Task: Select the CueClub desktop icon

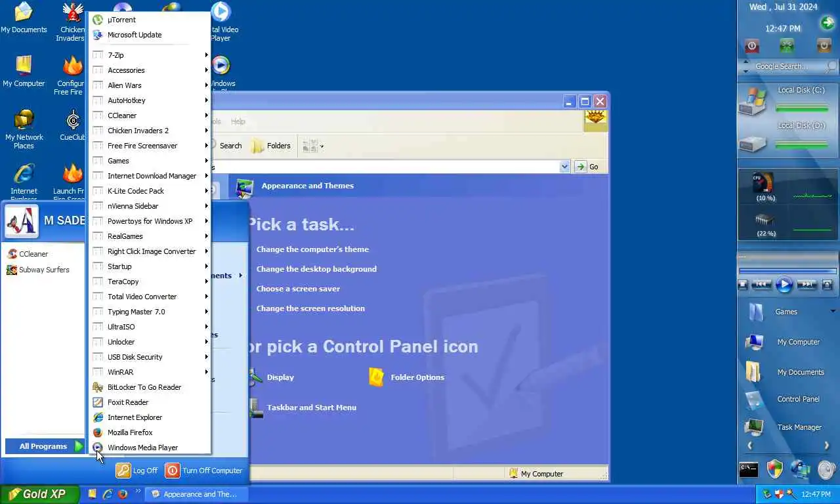Action: point(72,125)
